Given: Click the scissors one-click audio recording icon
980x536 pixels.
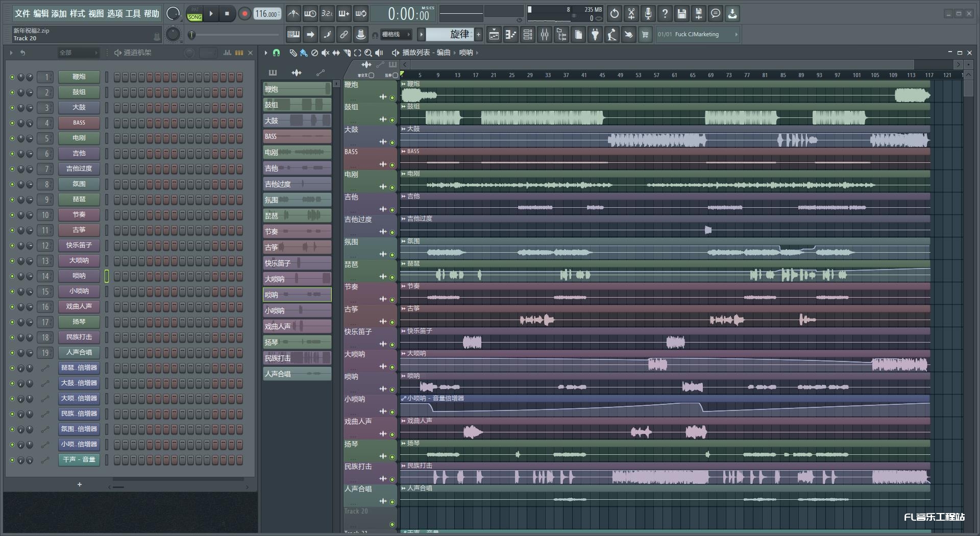Looking at the screenshot, I should pos(631,14).
